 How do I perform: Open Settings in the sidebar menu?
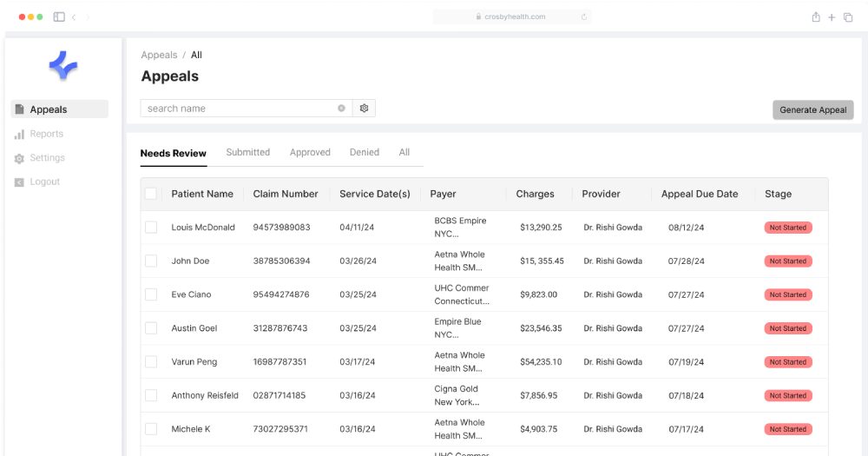(47, 158)
